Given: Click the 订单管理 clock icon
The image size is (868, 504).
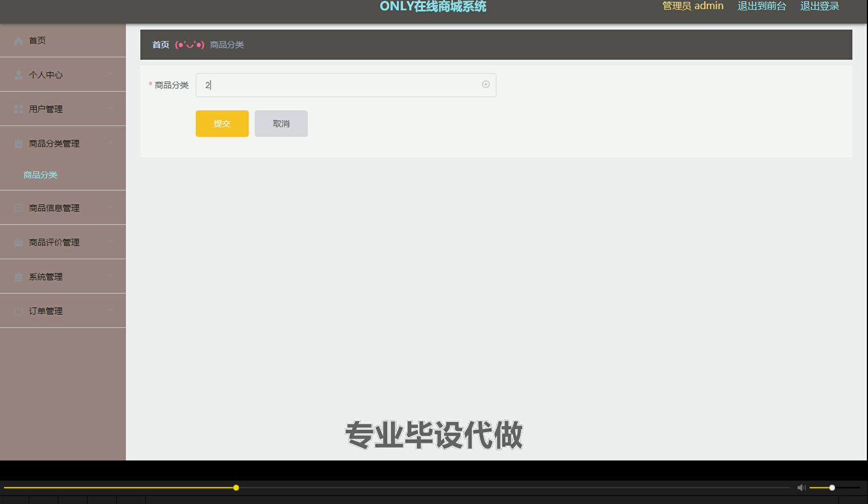Looking at the screenshot, I should [18, 310].
